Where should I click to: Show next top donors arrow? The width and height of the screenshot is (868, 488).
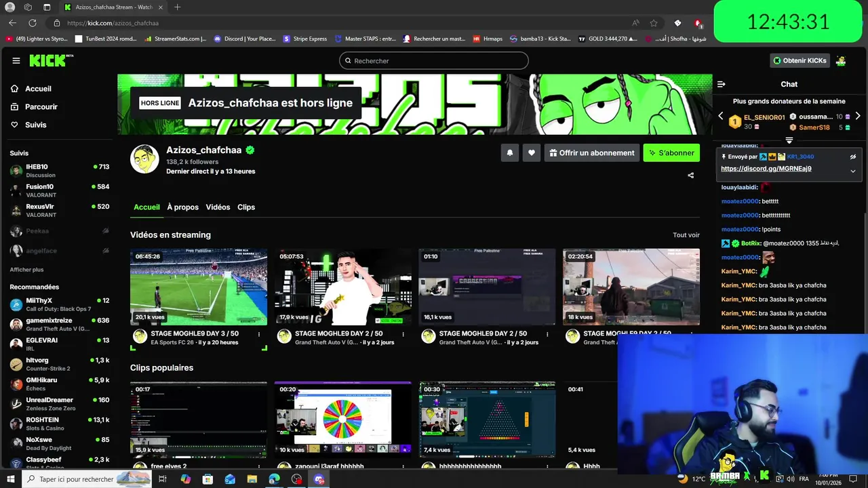tap(858, 117)
